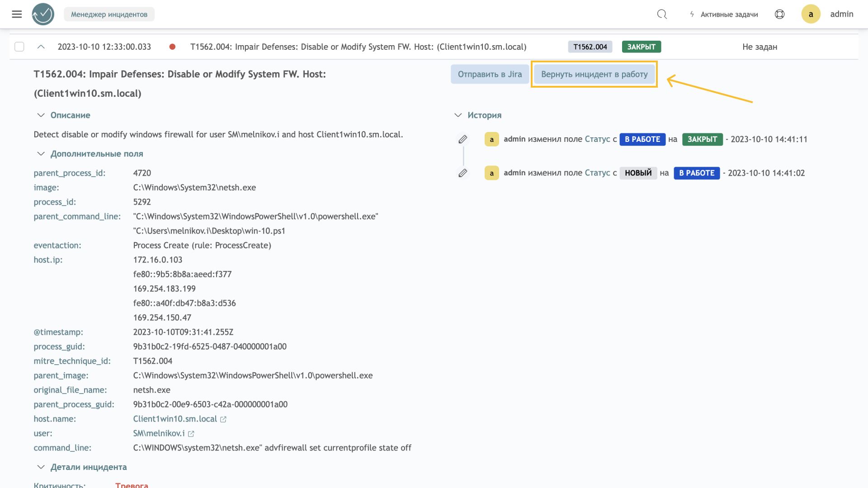Screen dimensions: 868x488
Task: Click the Тревога criticality value
Action: click(132, 485)
